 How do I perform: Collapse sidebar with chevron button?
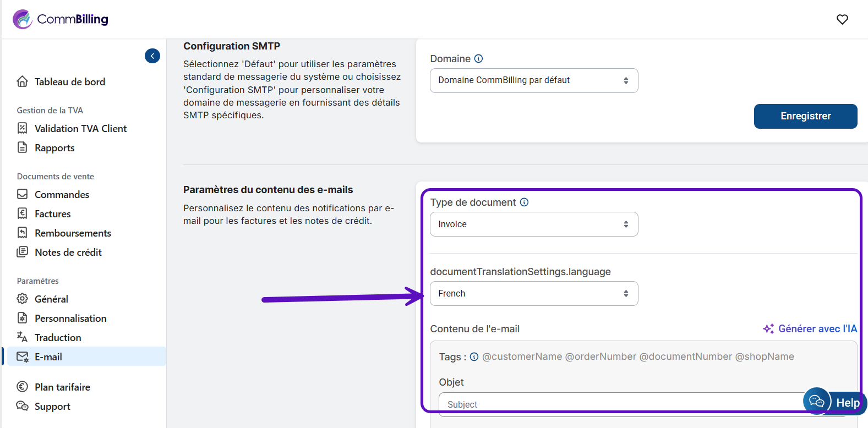pyautogui.click(x=152, y=56)
